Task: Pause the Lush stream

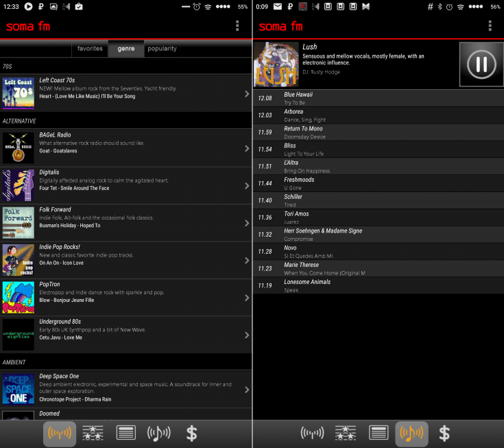Action: click(x=481, y=64)
